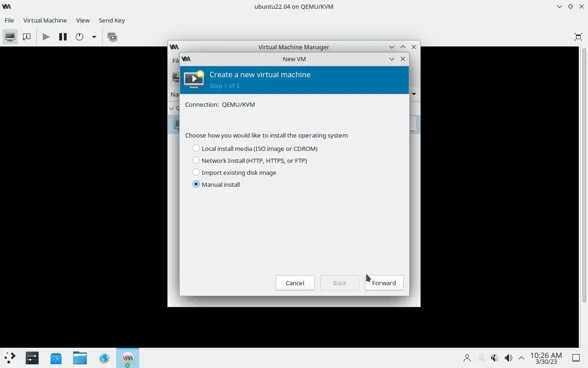Open the terminal-style taskbar icon
The height and width of the screenshot is (368, 588).
32,358
